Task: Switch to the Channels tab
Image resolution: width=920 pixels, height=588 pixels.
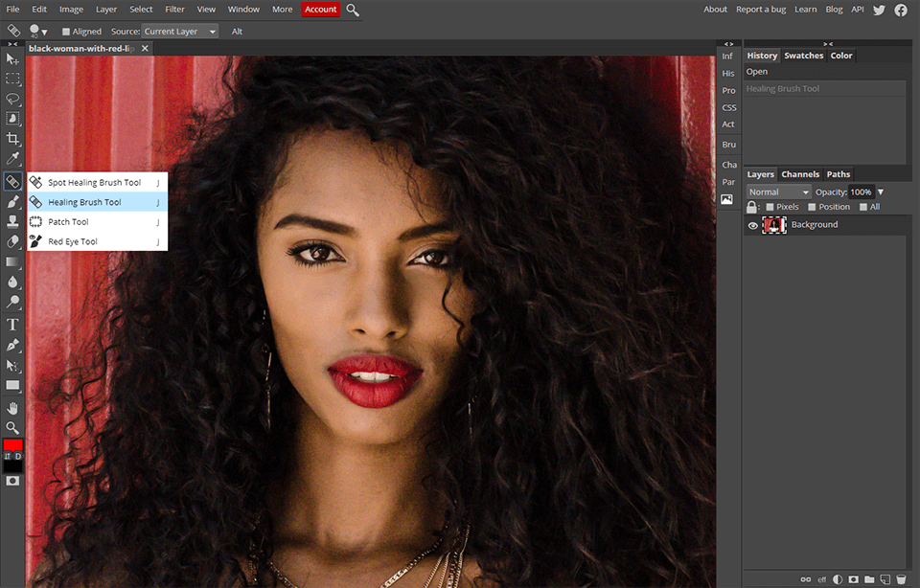Action: 800,174
